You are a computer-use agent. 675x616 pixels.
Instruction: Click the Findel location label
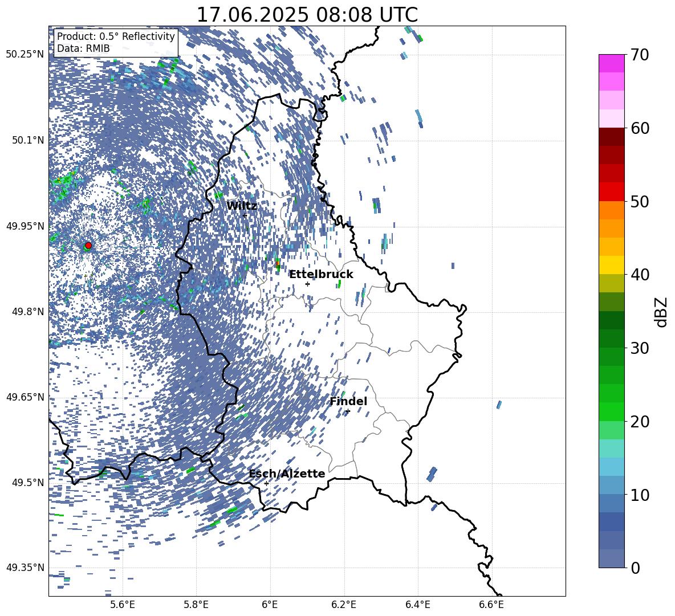[348, 401]
